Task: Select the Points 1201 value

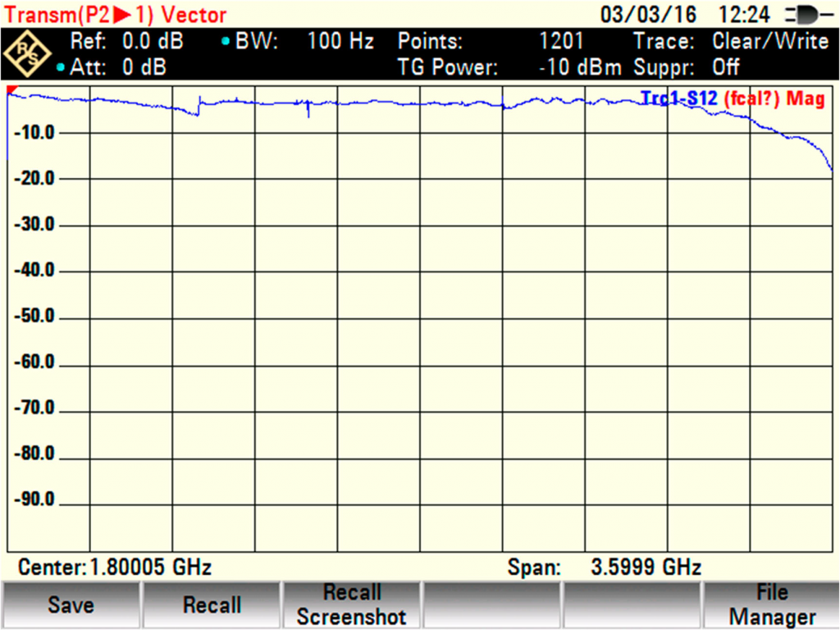Action: (560, 41)
